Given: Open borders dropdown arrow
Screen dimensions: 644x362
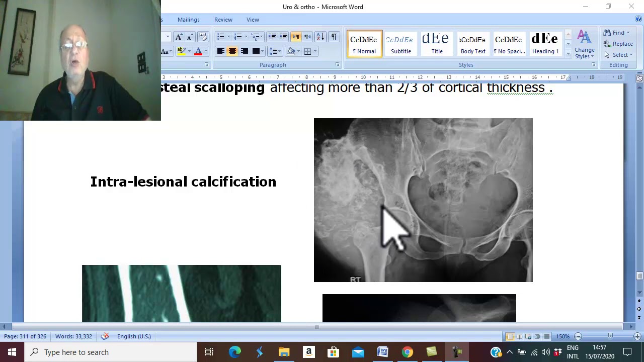Looking at the screenshot, I should pyautogui.click(x=315, y=51).
